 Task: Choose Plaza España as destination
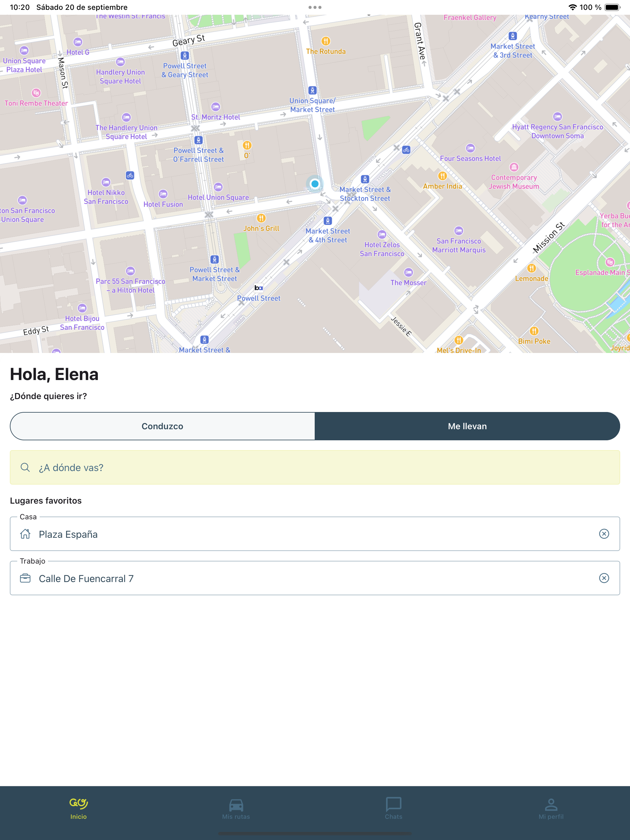[x=315, y=534]
